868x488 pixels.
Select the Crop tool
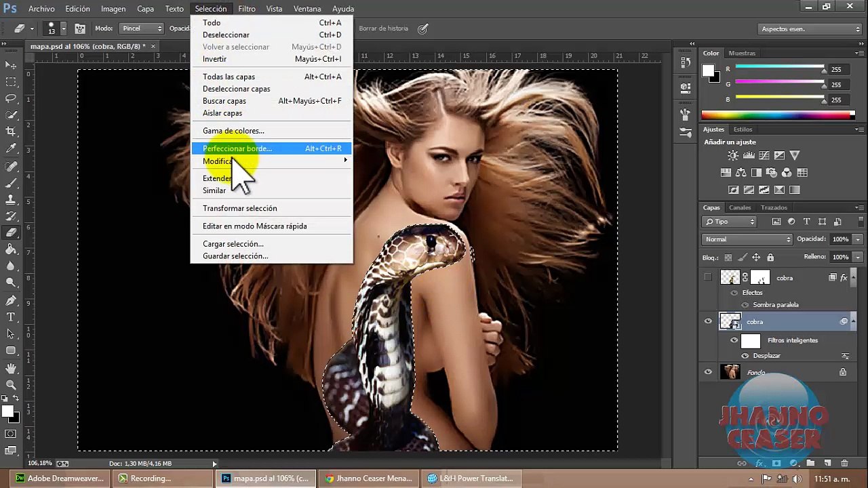click(x=11, y=132)
